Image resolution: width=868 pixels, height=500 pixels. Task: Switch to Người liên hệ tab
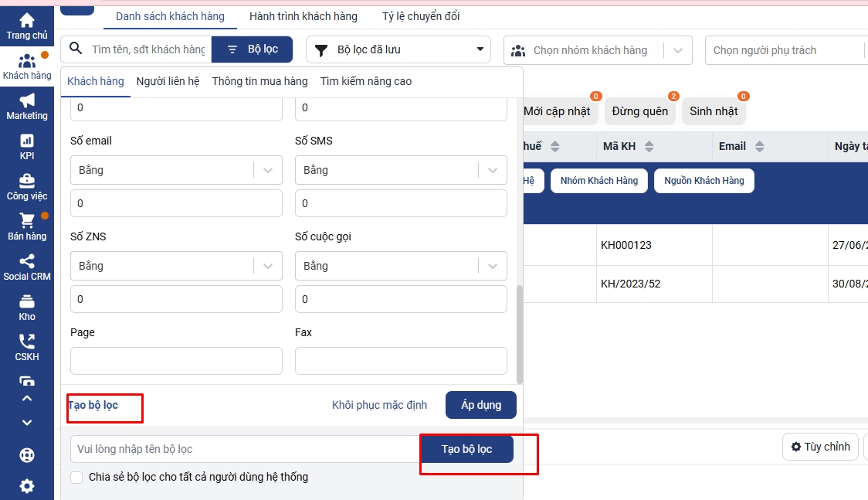pyautogui.click(x=168, y=81)
